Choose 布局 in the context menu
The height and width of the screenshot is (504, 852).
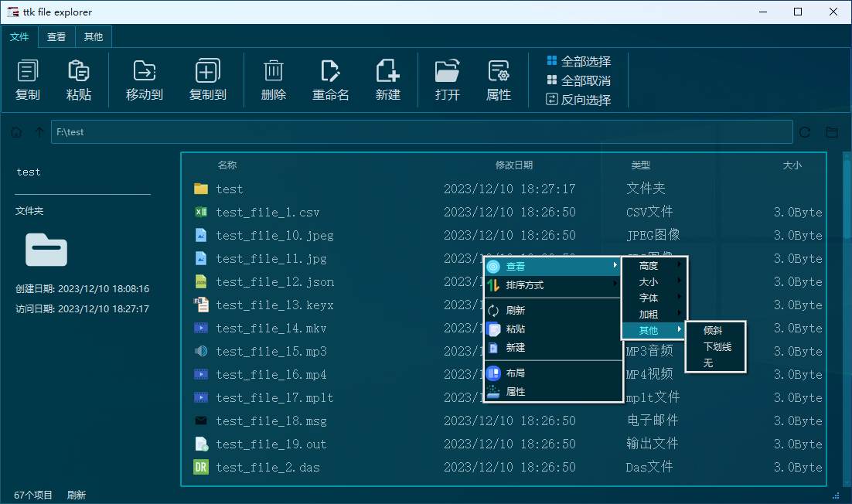point(553,373)
